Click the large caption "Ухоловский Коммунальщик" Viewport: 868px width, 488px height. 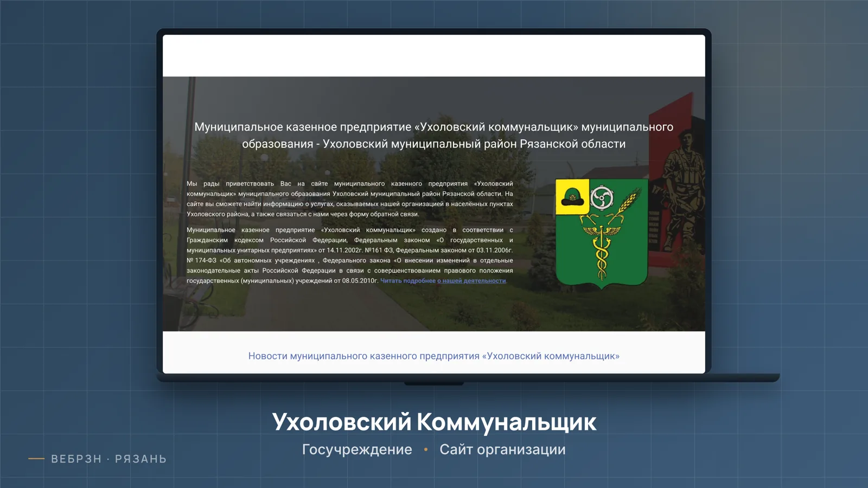coord(434,422)
